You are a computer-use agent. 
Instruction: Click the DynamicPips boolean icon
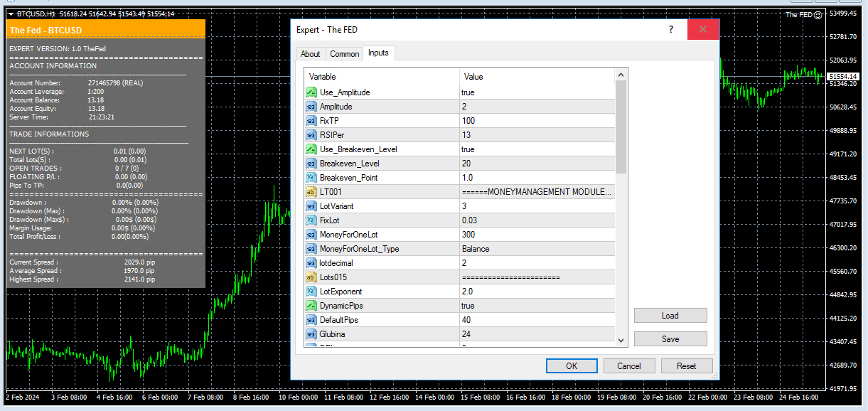coord(311,306)
